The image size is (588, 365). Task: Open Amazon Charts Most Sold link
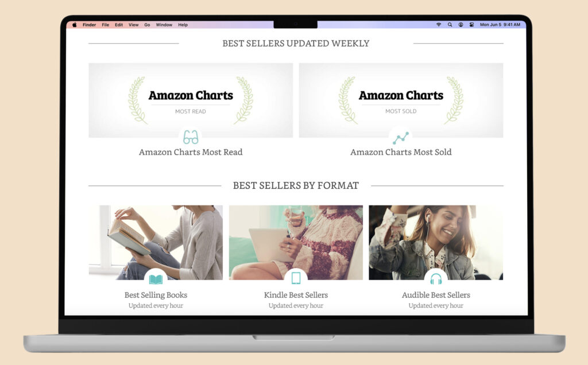coord(401,152)
